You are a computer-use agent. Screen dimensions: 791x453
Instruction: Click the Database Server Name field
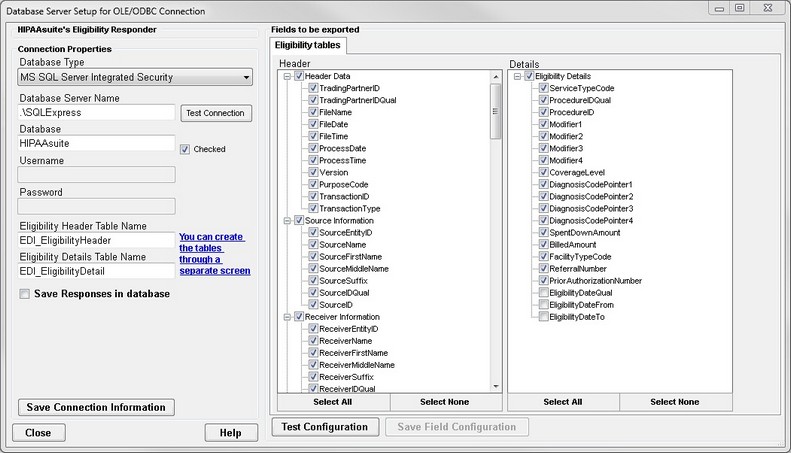coord(97,113)
